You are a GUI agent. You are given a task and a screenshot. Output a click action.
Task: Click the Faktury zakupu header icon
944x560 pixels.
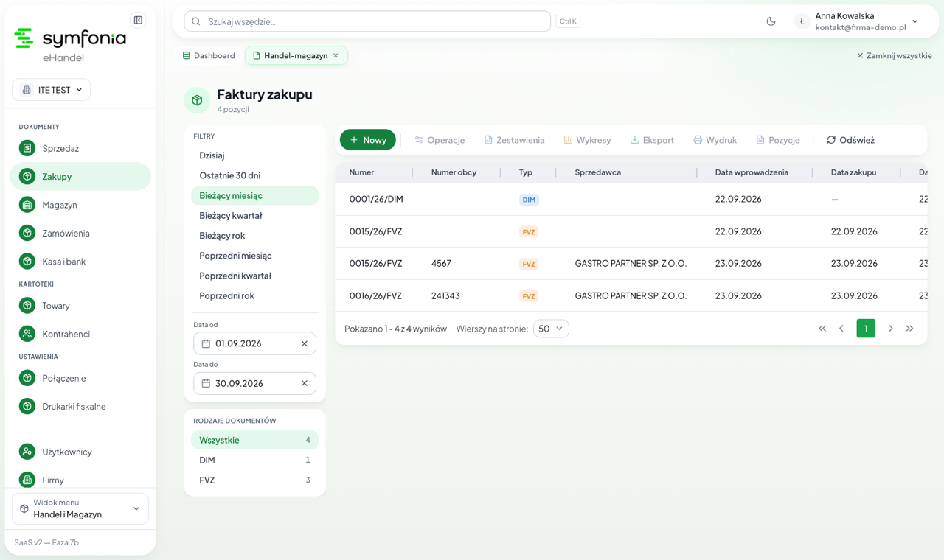[x=197, y=100]
